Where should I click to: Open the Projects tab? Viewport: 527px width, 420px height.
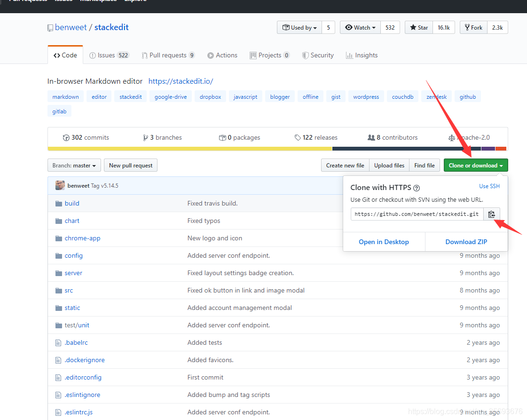click(x=269, y=55)
